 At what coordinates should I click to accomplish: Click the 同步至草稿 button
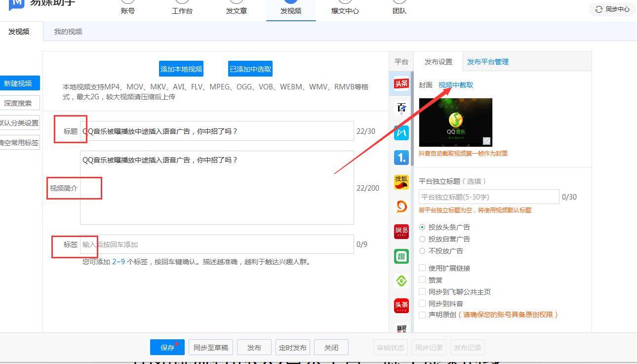[x=211, y=347]
